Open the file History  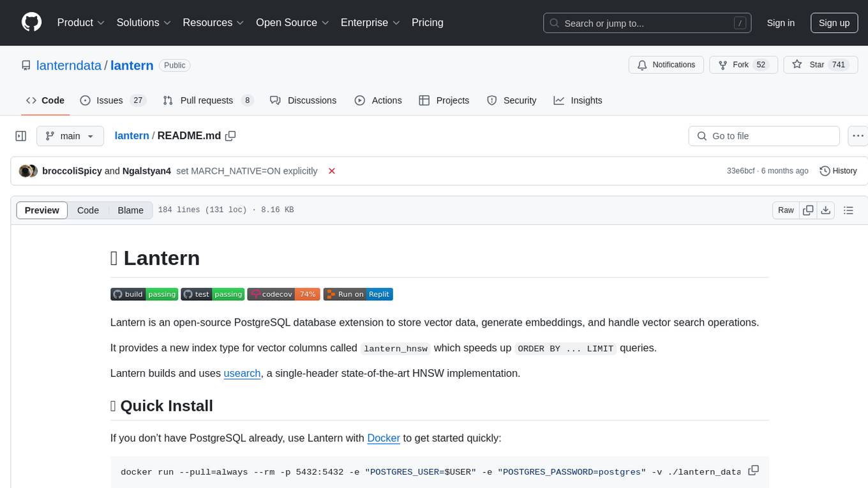coord(838,171)
